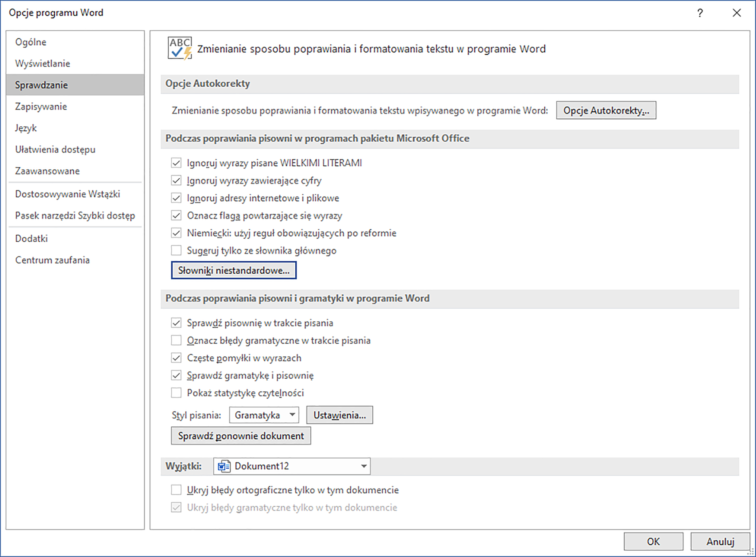This screenshot has height=557, width=756.
Task: Select the Sprawdzanie category
Action: coord(75,85)
